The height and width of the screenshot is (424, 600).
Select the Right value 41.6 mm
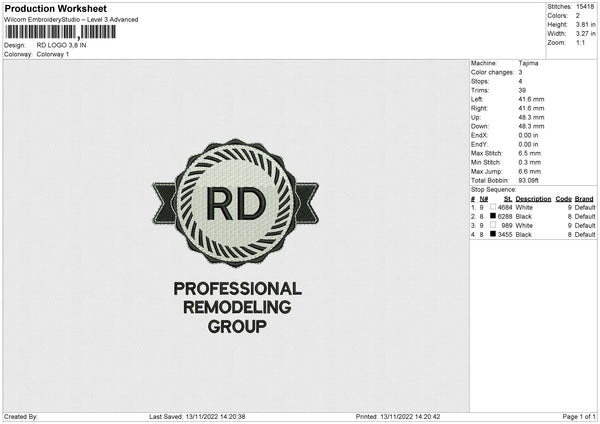pyautogui.click(x=531, y=108)
